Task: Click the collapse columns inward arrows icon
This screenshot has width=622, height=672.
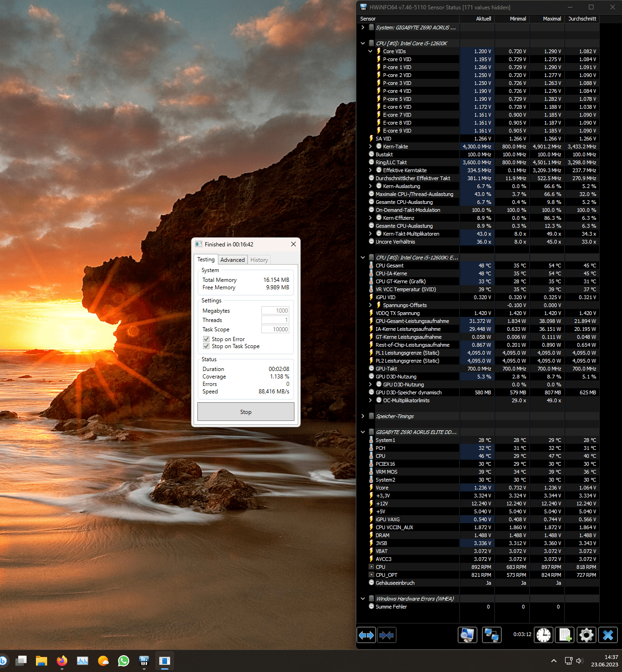Action: point(386,635)
